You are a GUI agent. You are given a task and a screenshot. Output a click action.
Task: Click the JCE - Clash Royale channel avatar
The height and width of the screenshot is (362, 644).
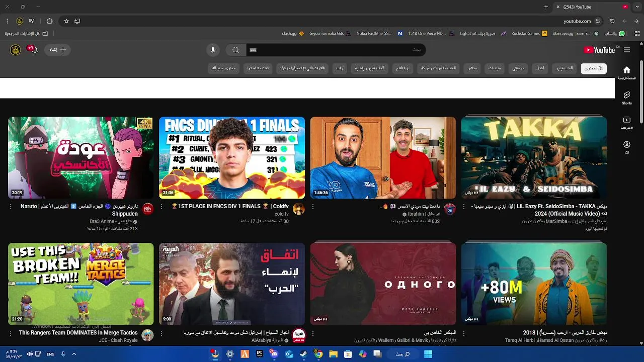coord(147,335)
